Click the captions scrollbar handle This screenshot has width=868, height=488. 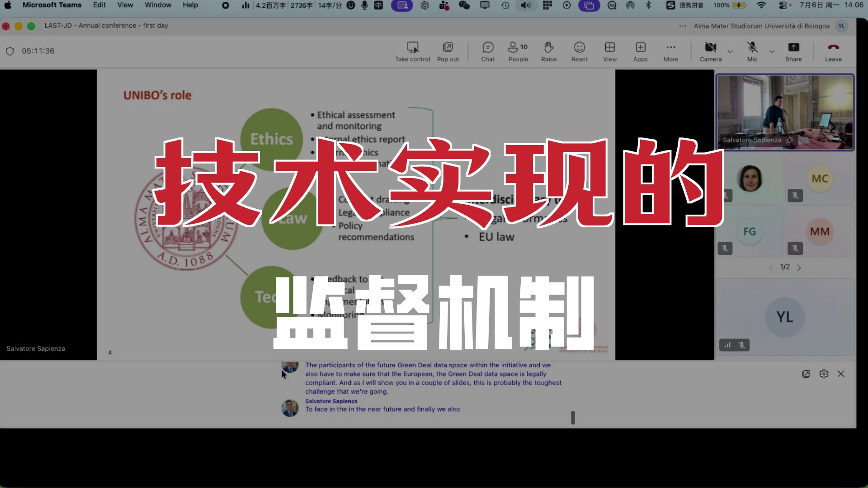(x=573, y=418)
